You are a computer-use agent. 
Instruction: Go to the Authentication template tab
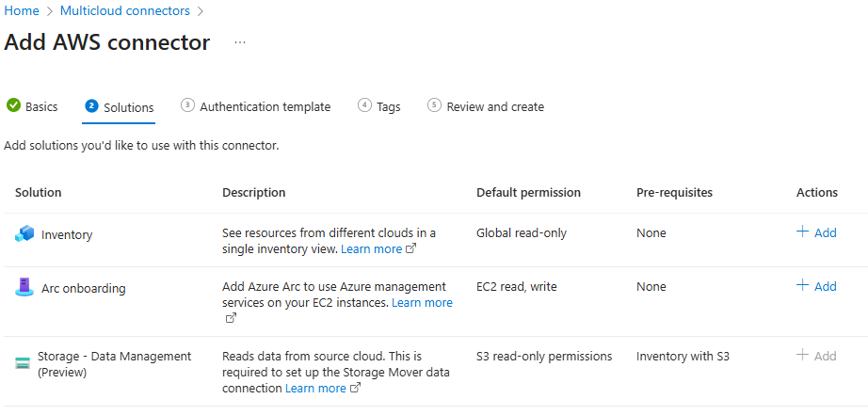(265, 107)
